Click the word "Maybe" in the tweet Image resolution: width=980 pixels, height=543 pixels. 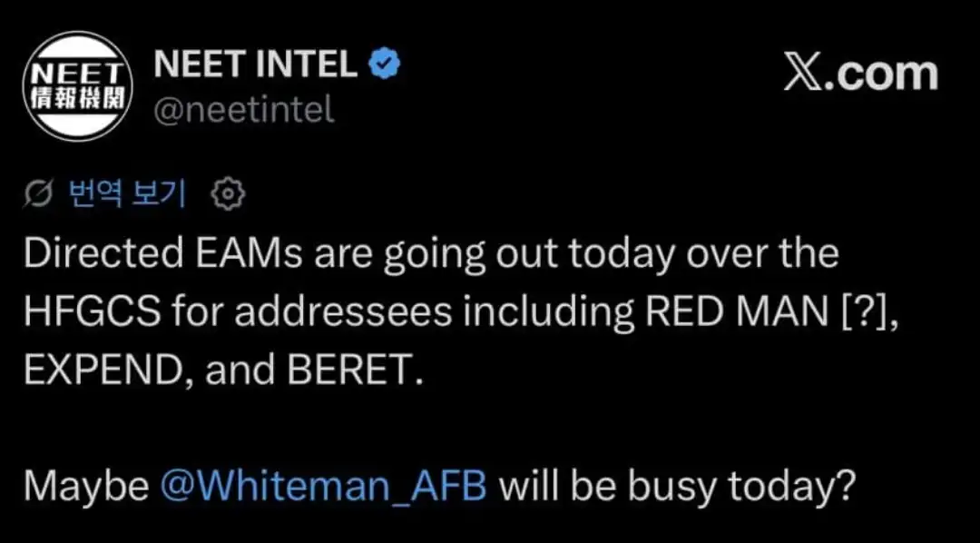pyautogui.click(x=86, y=487)
